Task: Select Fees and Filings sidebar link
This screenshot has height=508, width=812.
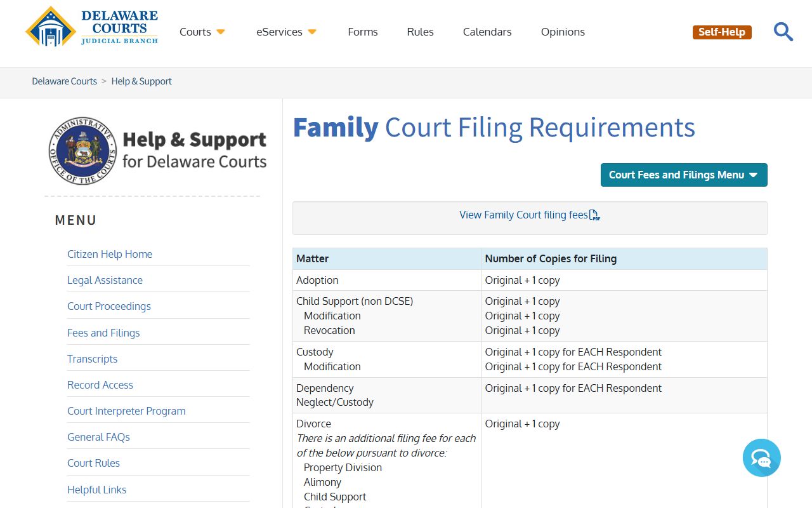Action: coord(103,333)
